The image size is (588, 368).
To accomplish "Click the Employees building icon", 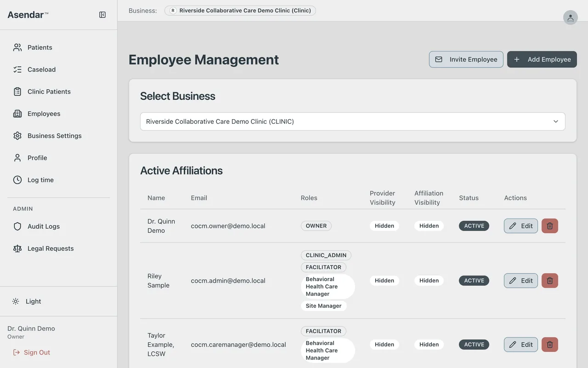I will (x=17, y=114).
